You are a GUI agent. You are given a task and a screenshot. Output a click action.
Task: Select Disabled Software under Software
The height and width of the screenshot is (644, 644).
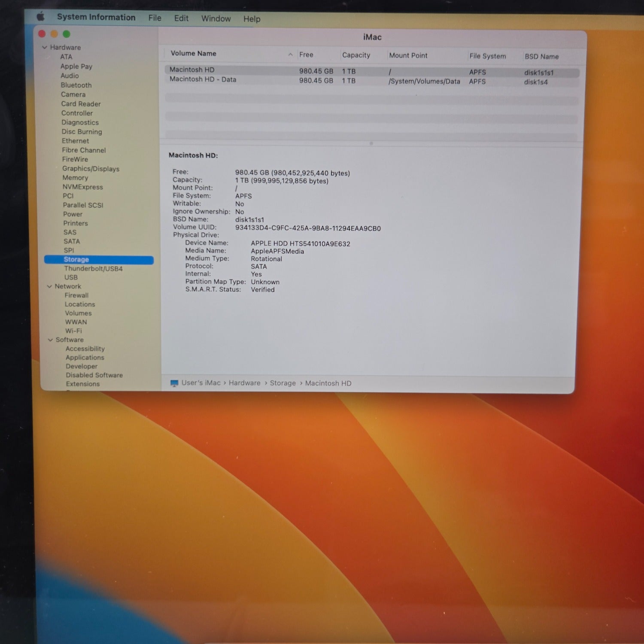(94, 375)
